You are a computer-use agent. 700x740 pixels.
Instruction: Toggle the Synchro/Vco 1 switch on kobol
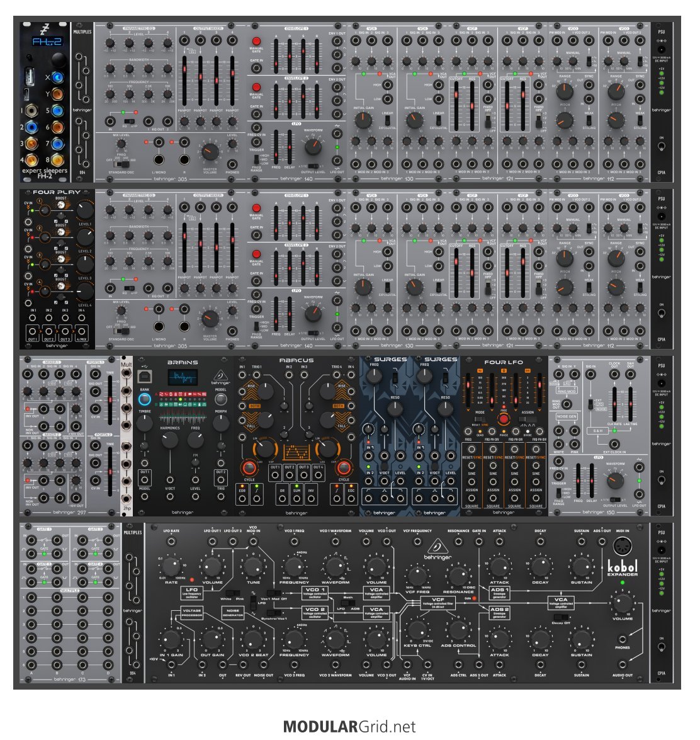274,613
